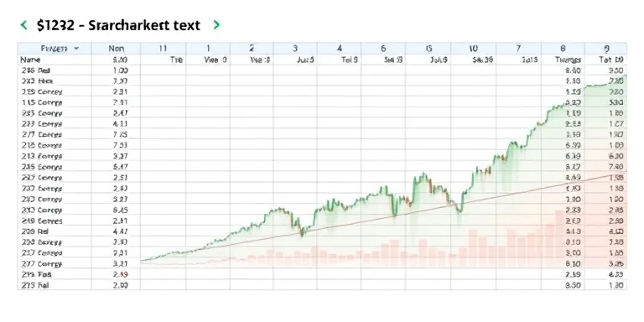644x322 pixels.
Task: Select the column header labeled 4
Action: (x=340, y=49)
